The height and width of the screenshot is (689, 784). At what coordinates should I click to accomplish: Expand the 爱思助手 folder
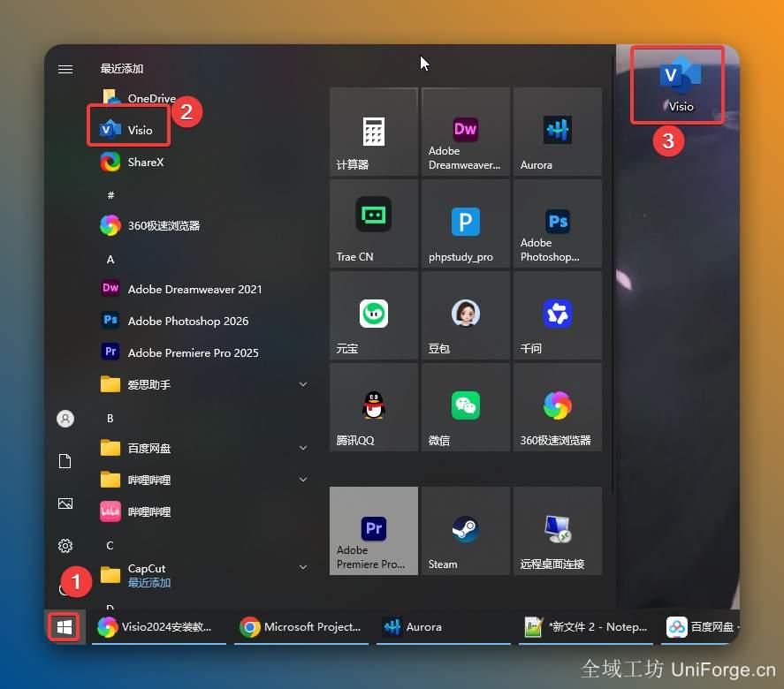(203, 384)
